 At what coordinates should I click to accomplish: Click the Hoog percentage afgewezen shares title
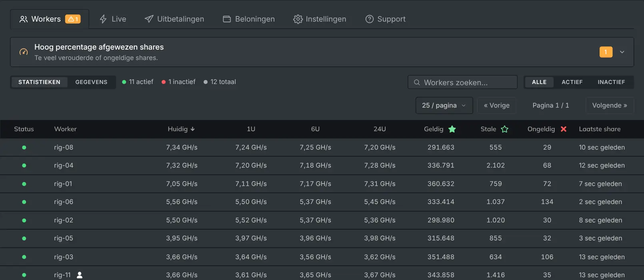[99, 47]
